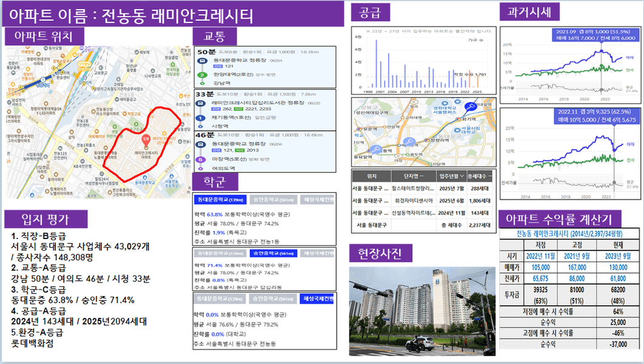Click the 매매 legend label in the upper price chart

(629, 58)
